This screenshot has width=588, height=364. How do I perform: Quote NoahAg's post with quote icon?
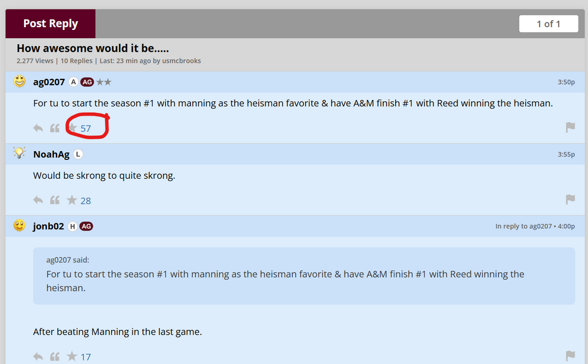(x=55, y=201)
